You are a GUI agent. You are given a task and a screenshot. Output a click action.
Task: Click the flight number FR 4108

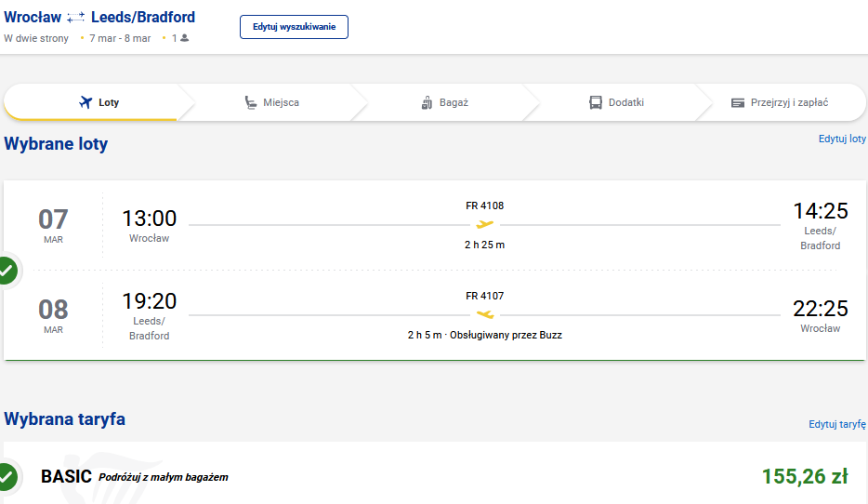coord(485,206)
